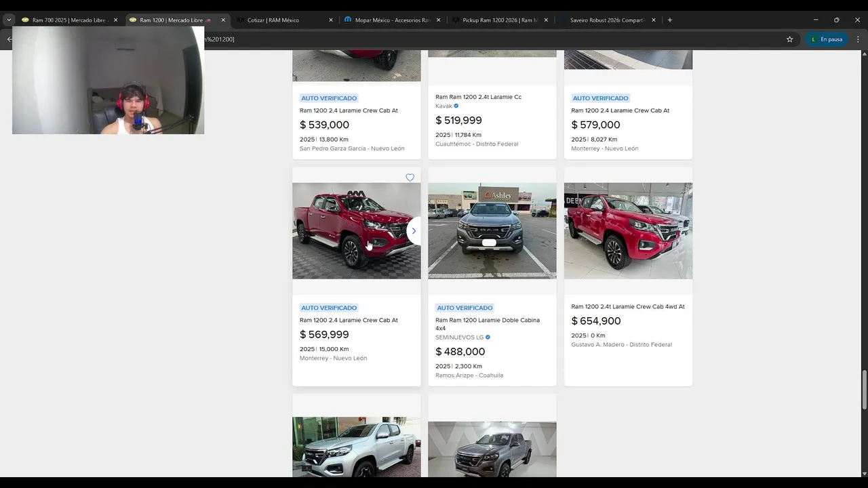
Task: Open Ram 1200 2.4t Laramie Crew Cab 4wd listing
Action: click(628, 306)
